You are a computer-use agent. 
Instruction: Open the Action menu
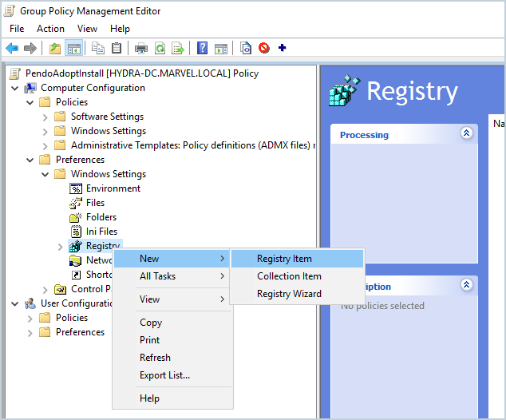(50, 29)
